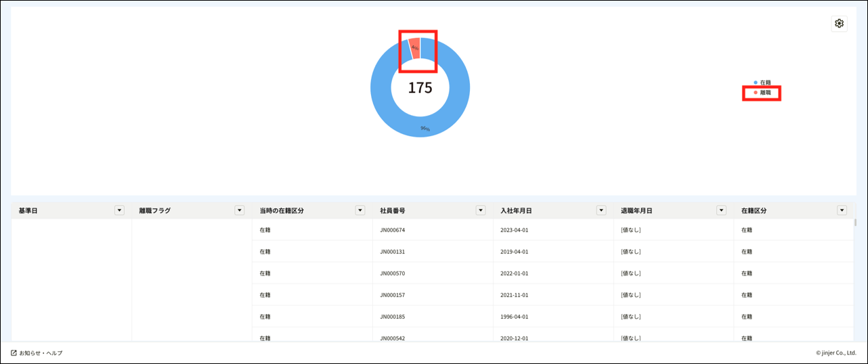Expand the 当時の在籍区分 column dropdown
Viewport: 868px width, 364px height.
coord(360,210)
